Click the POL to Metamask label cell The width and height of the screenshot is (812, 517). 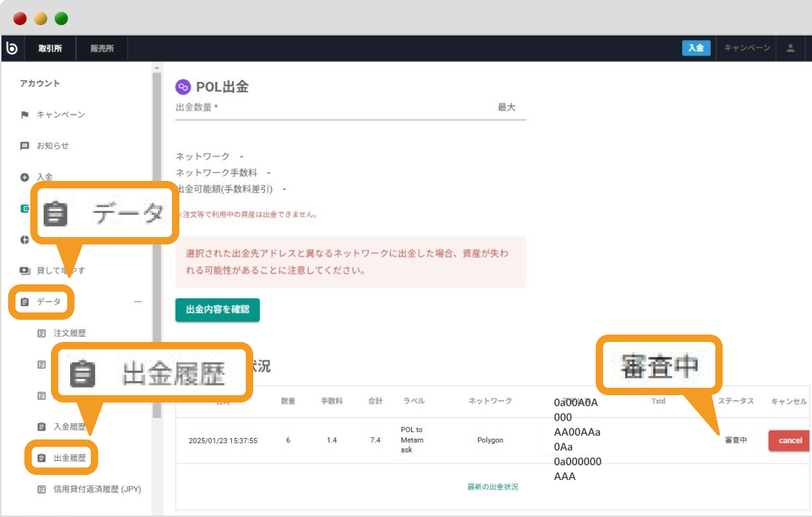[412, 439]
